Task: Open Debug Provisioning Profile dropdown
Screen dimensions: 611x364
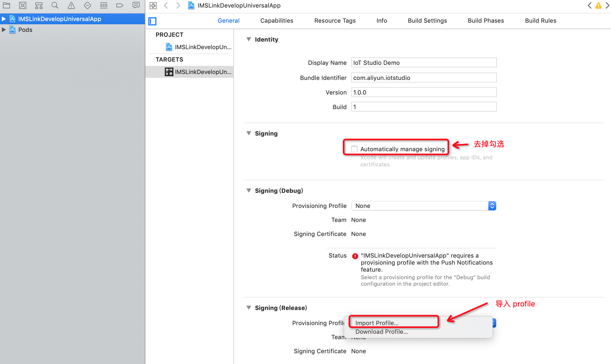Action: point(424,206)
